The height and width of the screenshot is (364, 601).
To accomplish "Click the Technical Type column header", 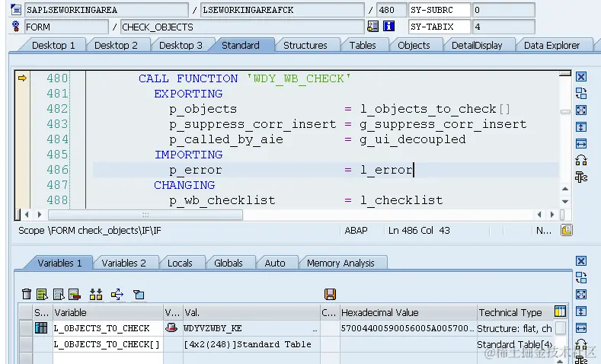I will coord(514,312).
